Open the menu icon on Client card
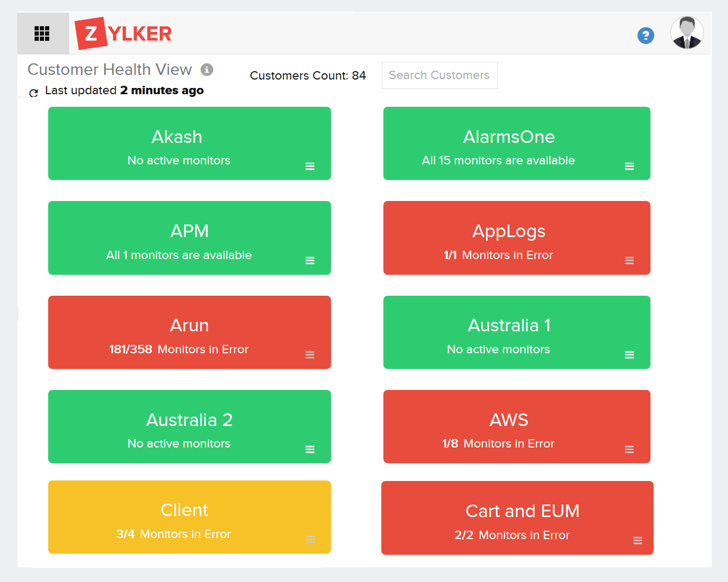 (311, 540)
